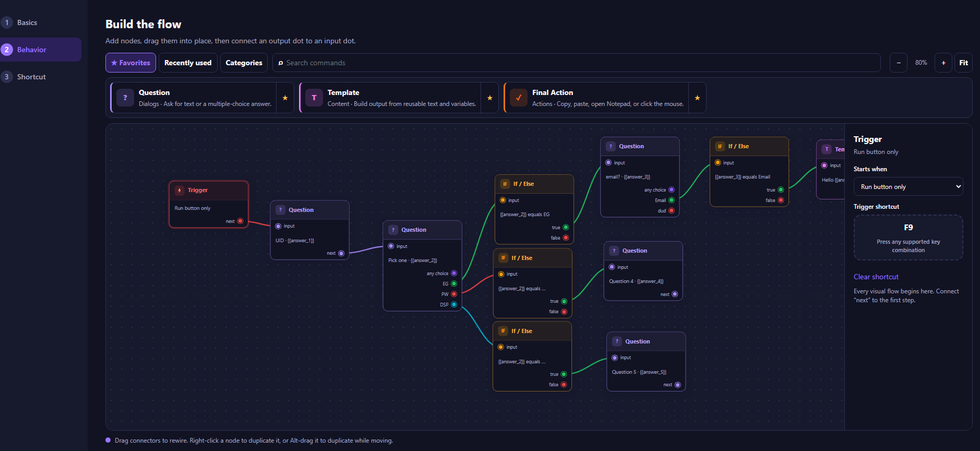This screenshot has height=451, width=980.
Task: Click the lightning icon on the Trigger node
Action: 180,191
